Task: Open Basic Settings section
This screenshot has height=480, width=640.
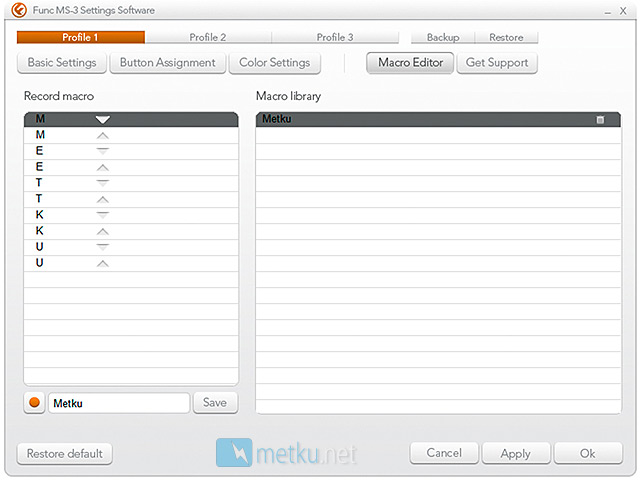Action: (62, 63)
